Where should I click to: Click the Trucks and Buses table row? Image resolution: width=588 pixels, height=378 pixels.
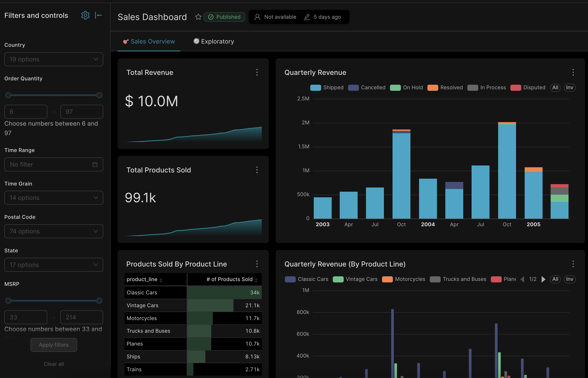(193, 331)
